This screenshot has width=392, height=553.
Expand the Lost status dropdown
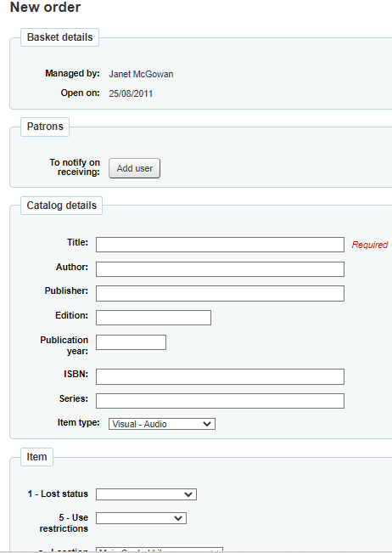[146, 494]
